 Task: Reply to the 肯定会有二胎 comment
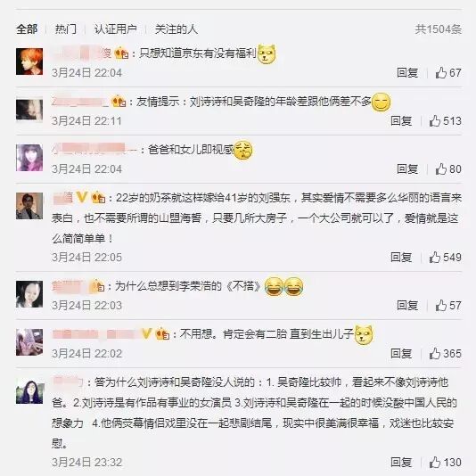pos(401,353)
